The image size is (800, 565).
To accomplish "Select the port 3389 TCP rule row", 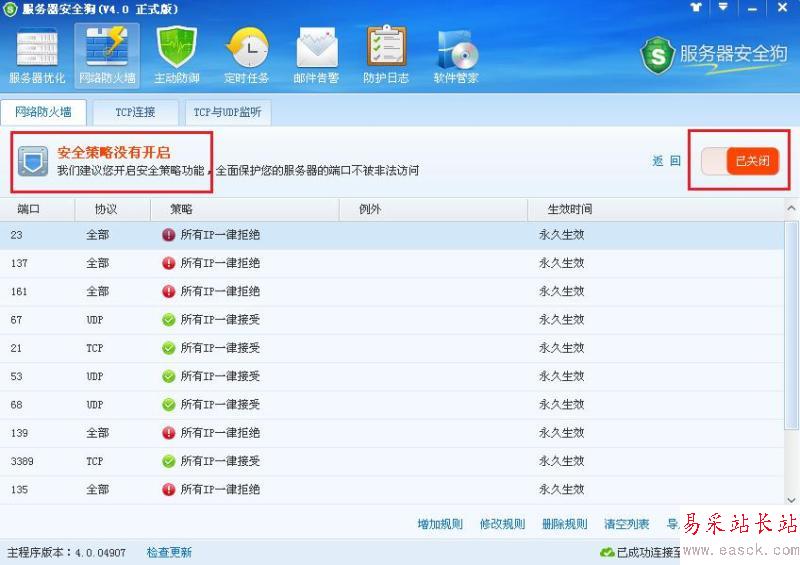I will click(392, 461).
